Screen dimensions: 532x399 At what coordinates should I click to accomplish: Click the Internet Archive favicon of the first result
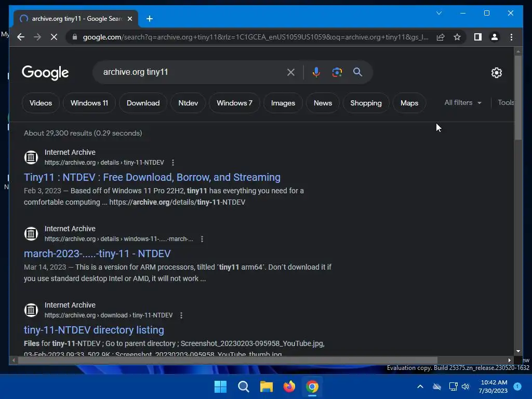[31, 157]
